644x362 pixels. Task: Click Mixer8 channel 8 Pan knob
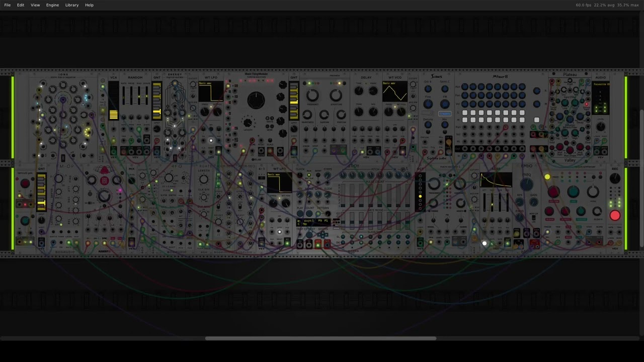tap(522, 96)
